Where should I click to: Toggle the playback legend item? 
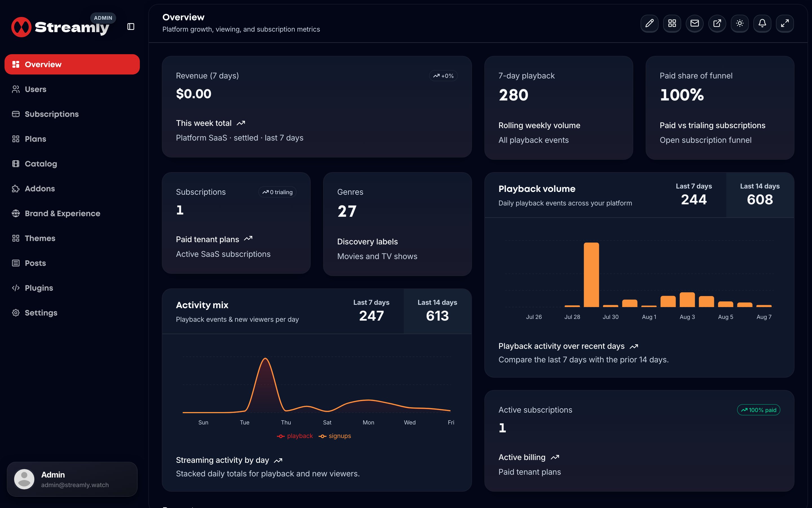[295, 436]
